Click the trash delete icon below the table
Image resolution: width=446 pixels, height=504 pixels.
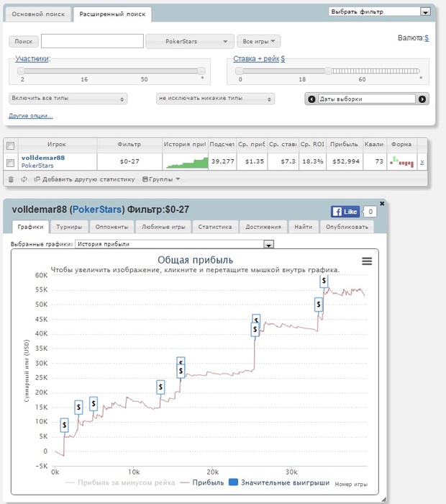click(x=11, y=179)
